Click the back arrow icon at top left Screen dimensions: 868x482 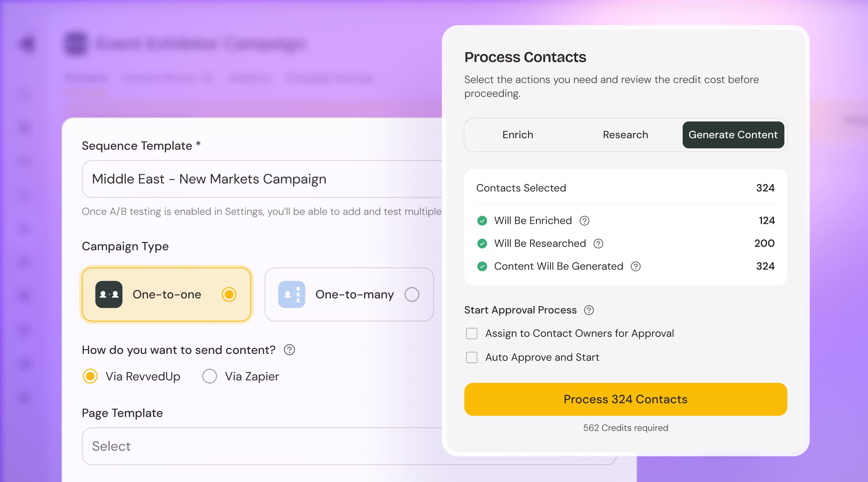pyautogui.click(x=26, y=43)
